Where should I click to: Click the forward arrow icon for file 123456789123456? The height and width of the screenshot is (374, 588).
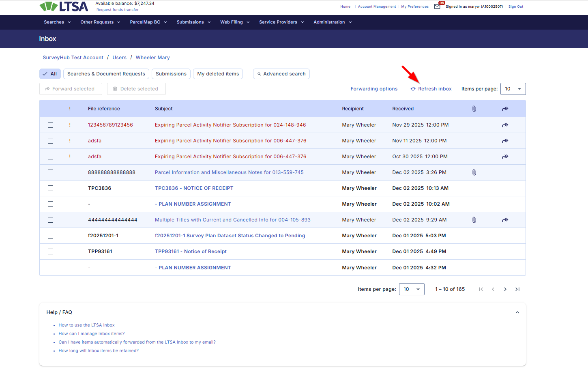click(505, 125)
